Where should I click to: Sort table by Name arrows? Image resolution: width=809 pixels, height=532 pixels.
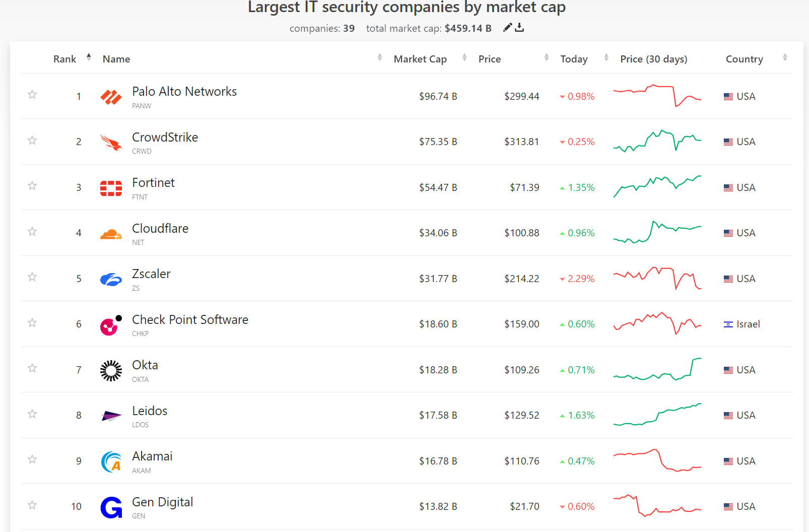pos(380,57)
